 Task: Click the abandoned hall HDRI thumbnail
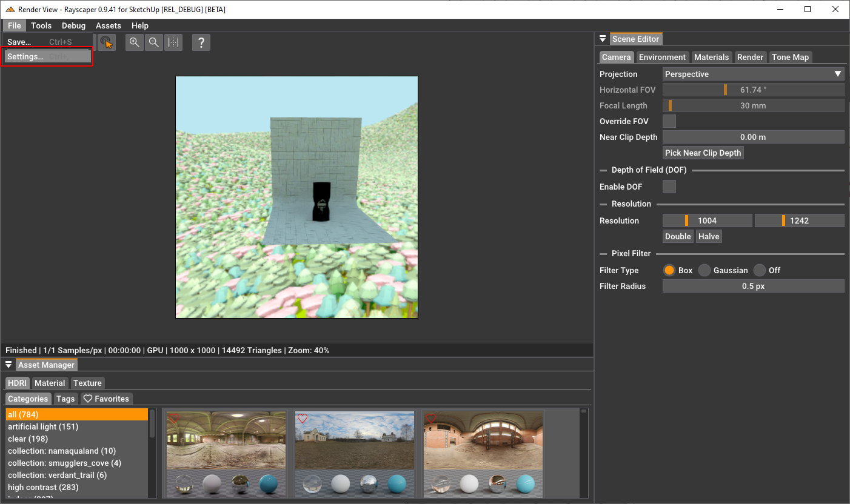[x=226, y=454]
